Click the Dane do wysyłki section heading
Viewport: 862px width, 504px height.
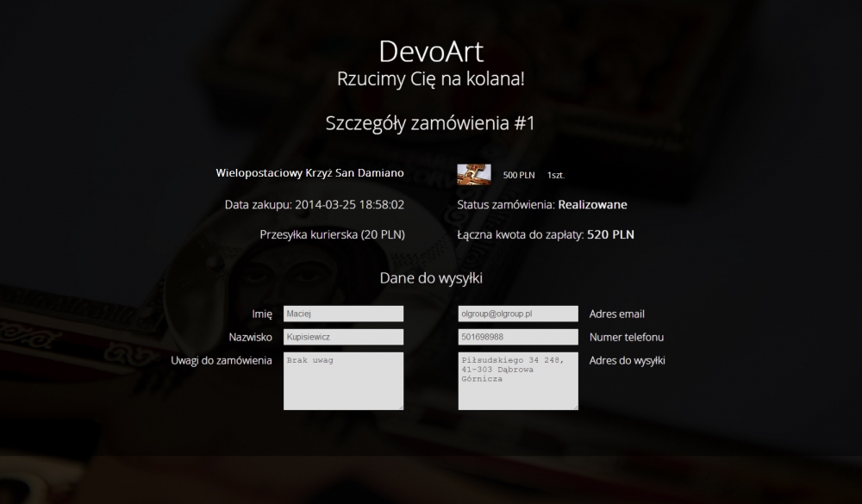pos(431,278)
